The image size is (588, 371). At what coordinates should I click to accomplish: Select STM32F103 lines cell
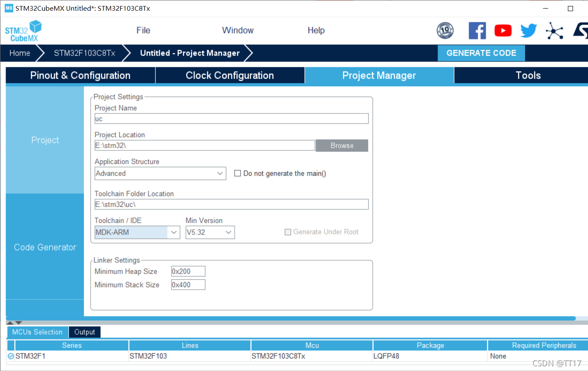click(190, 356)
